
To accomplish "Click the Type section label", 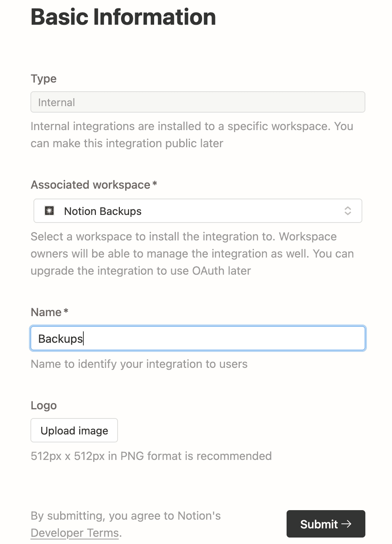I will tap(43, 79).
